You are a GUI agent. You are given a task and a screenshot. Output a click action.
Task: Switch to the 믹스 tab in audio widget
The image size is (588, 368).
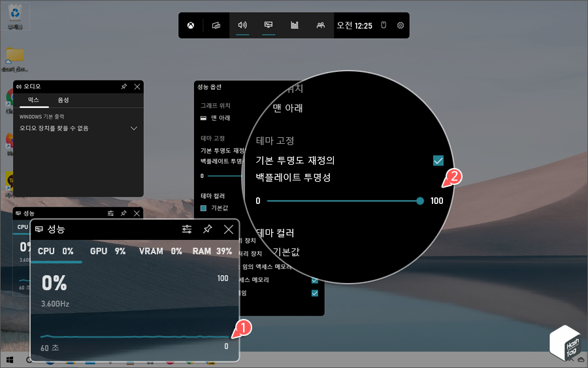34,100
